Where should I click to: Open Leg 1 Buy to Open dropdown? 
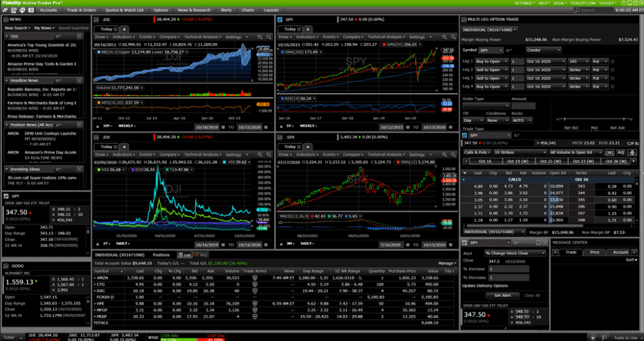pos(491,62)
